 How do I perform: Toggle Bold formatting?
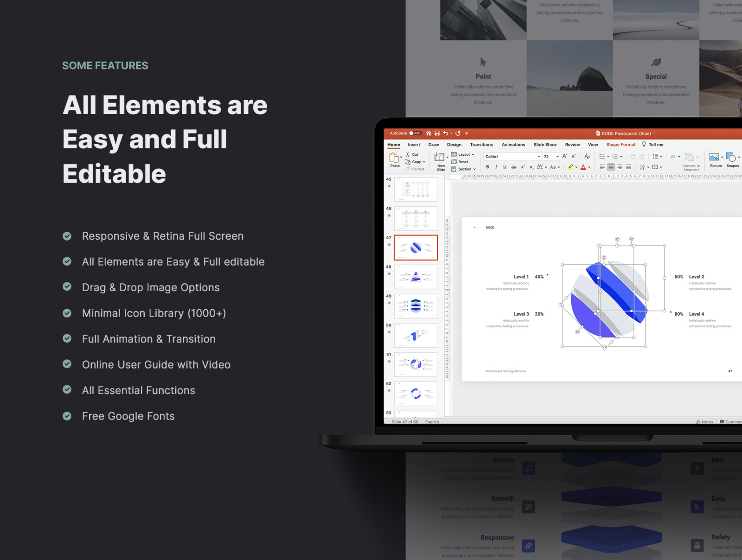(487, 167)
